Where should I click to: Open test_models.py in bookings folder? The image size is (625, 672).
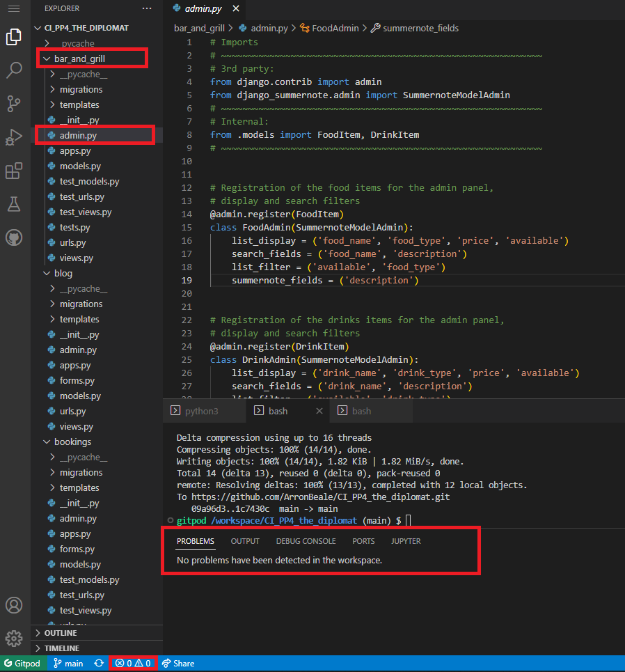(x=89, y=580)
